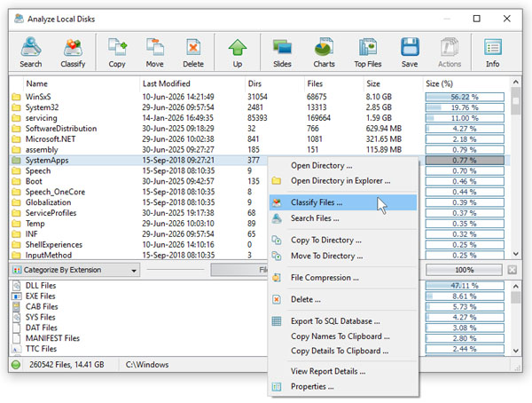Screen dimensions: 532x403
Task: Click the 47.11 % category bar
Action: pos(465,286)
